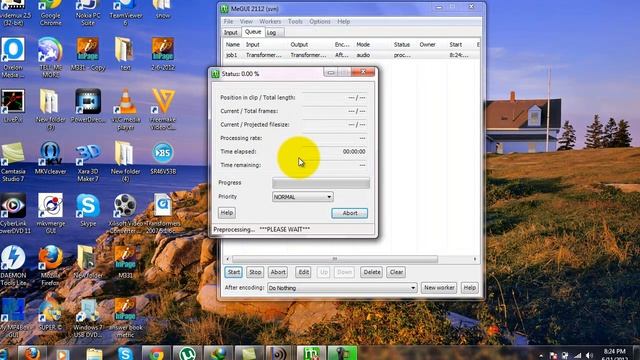Viewport: 640px width, 360px height.
Task: Select the job1 row in the queue
Action: (351, 55)
